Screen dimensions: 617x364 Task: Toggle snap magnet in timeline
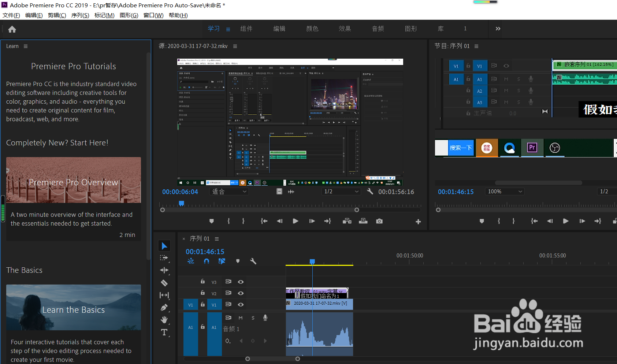(207, 261)
